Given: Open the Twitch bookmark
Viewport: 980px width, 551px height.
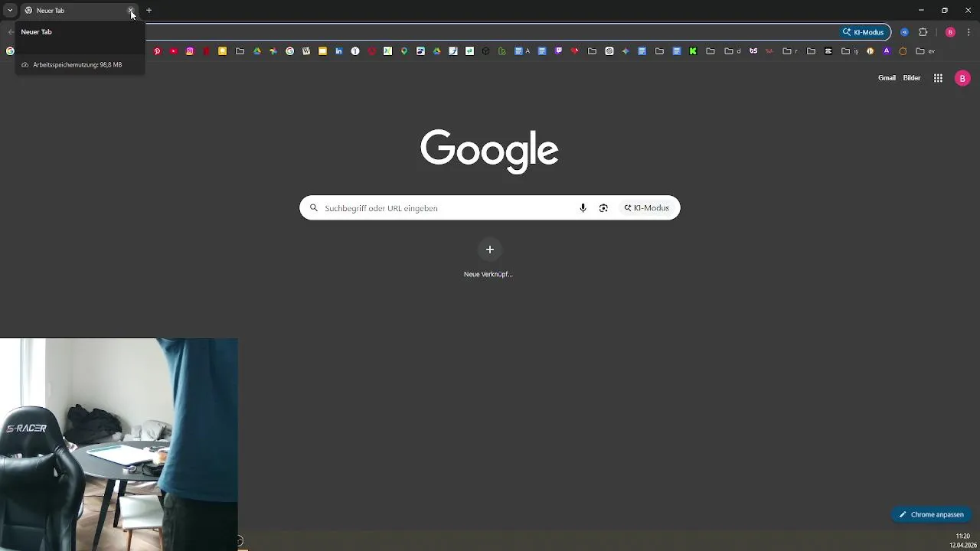Looking at the screenshot, I should coord(558,51).
